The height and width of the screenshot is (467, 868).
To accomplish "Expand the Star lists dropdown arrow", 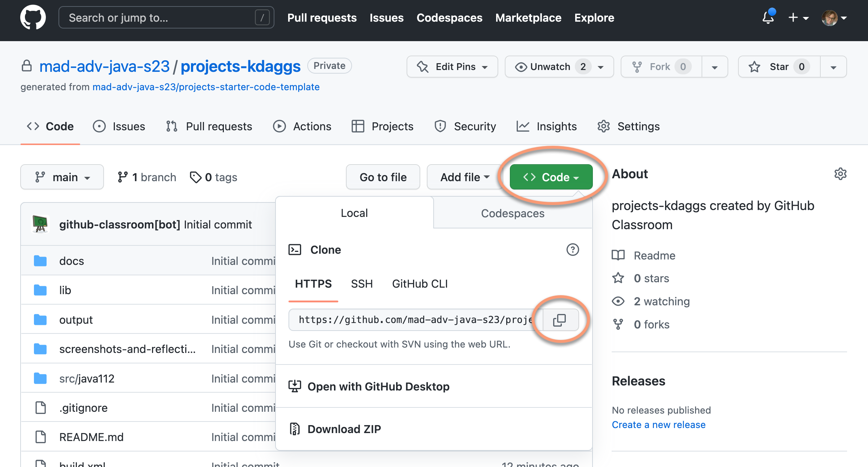I will point(833,67).
